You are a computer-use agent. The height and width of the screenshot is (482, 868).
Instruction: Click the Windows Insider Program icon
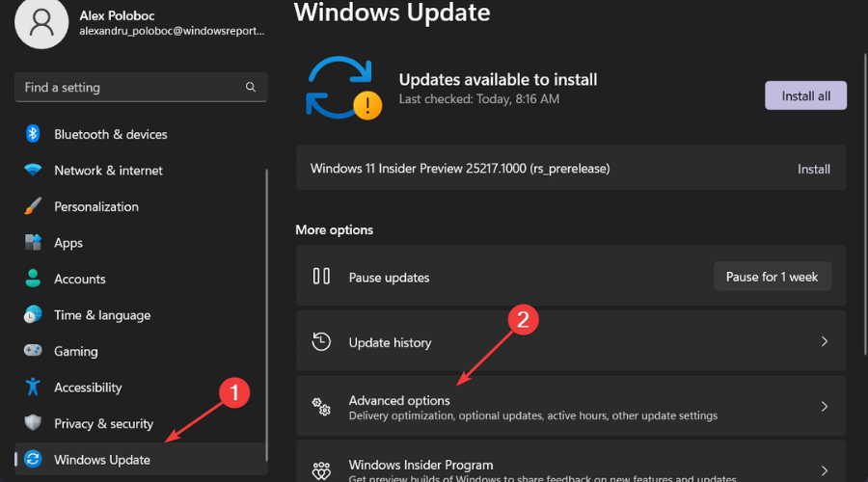pos(321,470)
